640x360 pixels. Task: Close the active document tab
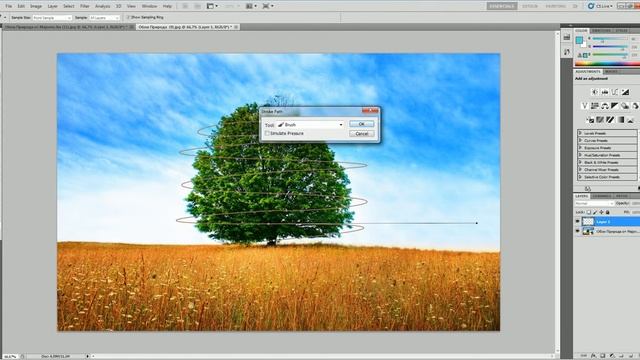[x=236, y=27]
